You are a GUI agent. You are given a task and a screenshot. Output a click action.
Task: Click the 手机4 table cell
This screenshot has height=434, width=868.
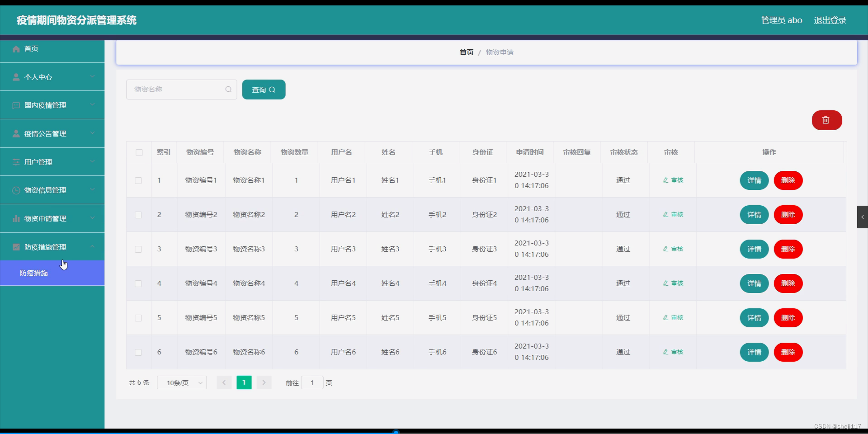437,283
